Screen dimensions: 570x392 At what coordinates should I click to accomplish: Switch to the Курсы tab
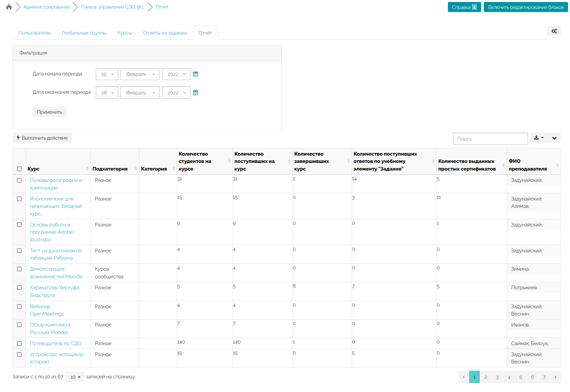pyautogui.click(x=124, y=33)
